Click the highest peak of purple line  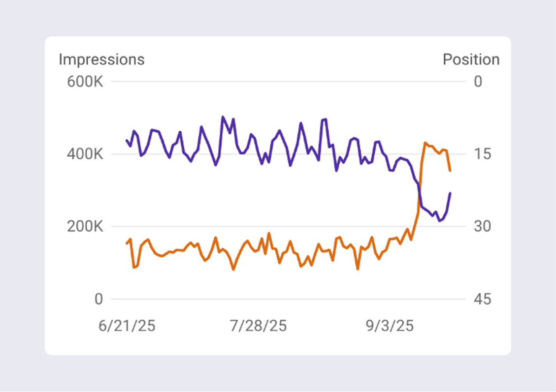click(x=223, y=117)
